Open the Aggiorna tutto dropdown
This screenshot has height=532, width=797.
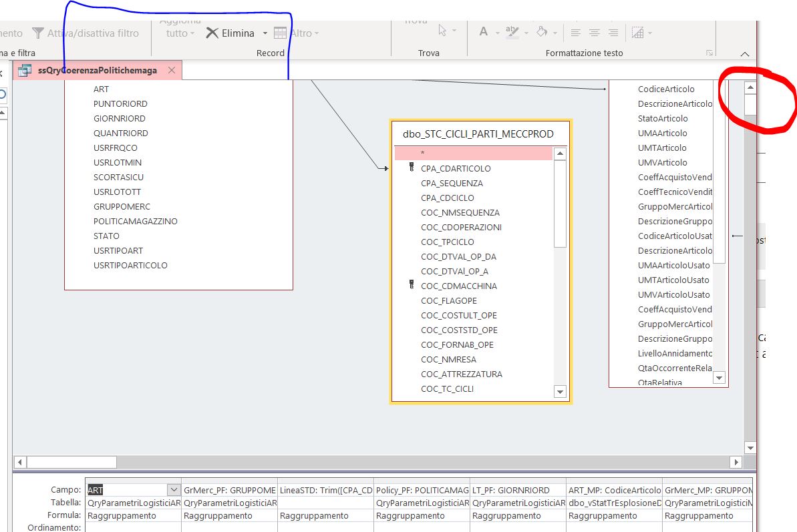180,33
